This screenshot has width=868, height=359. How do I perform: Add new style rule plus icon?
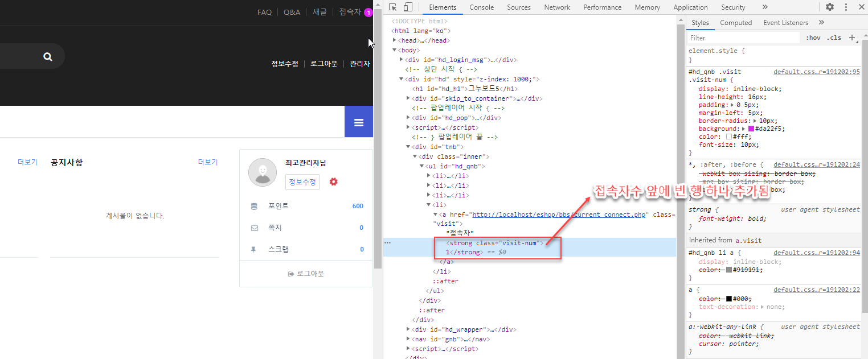point(852,38)
